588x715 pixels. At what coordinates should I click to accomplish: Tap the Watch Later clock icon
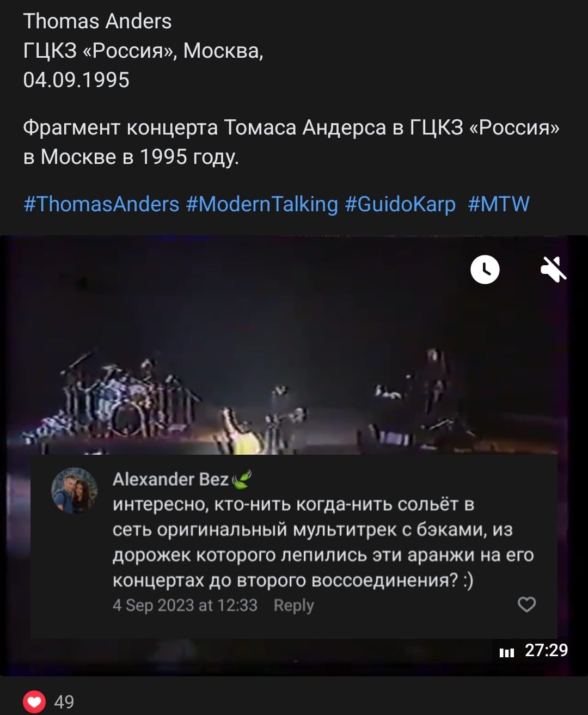click(x=485, y=269)
